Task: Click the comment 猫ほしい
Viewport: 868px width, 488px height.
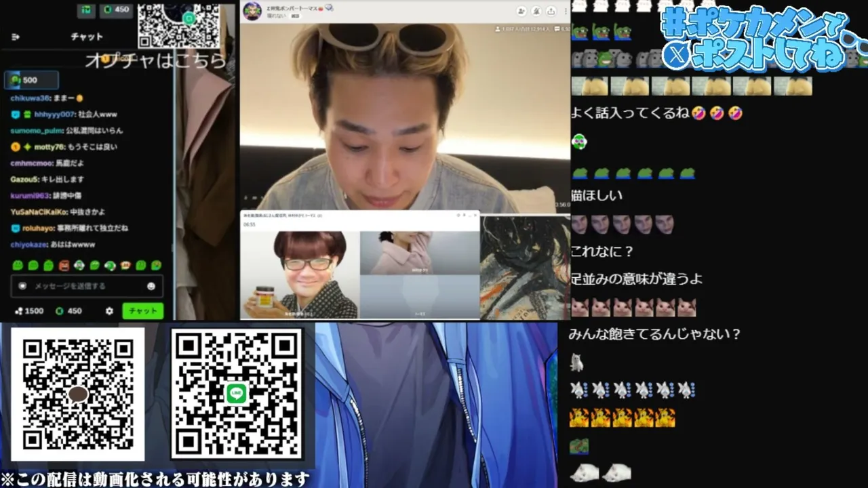Action: click(x=597, y=196)
